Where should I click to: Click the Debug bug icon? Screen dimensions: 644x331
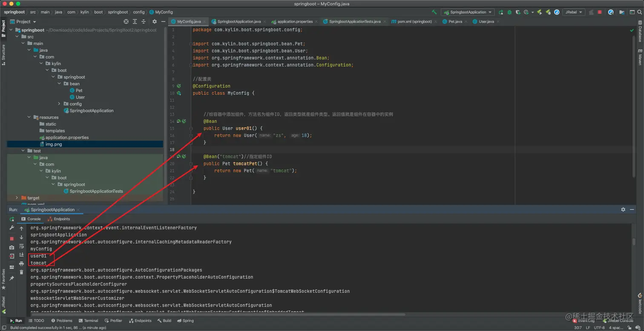click(x=509, y=12)
